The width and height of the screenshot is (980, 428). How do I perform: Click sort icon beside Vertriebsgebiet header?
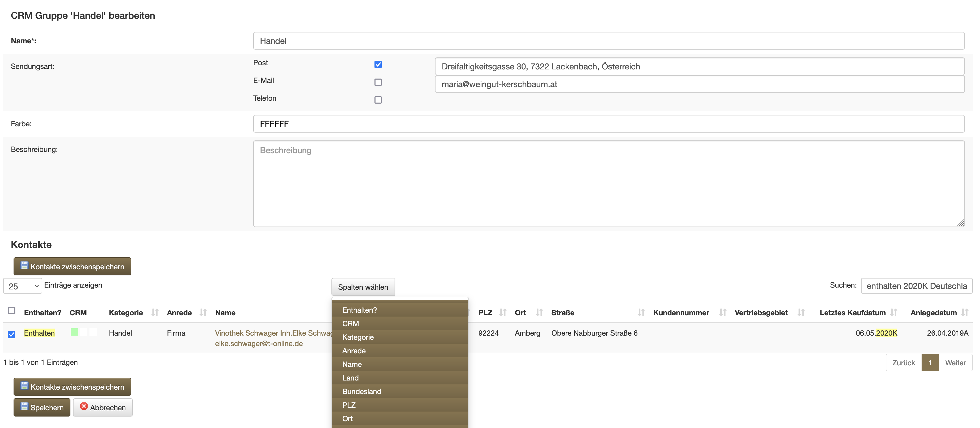pos(801,313)
